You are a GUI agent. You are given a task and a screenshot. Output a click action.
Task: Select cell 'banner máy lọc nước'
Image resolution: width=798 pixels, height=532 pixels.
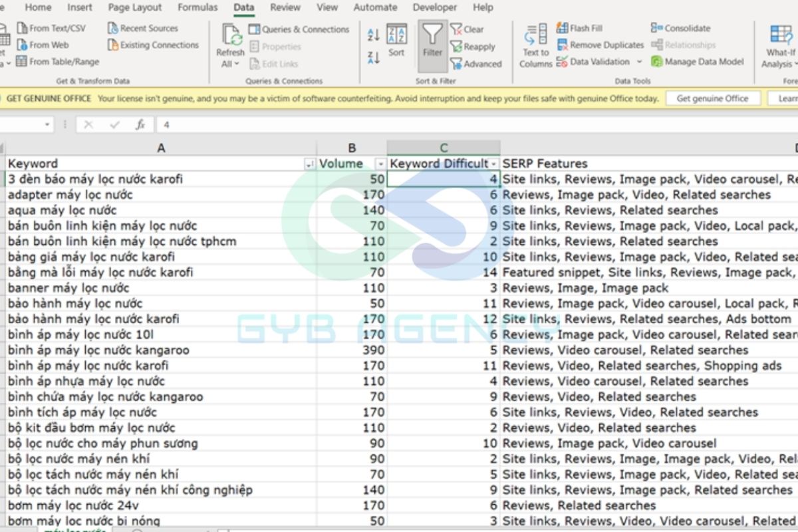tap(161, 288)
